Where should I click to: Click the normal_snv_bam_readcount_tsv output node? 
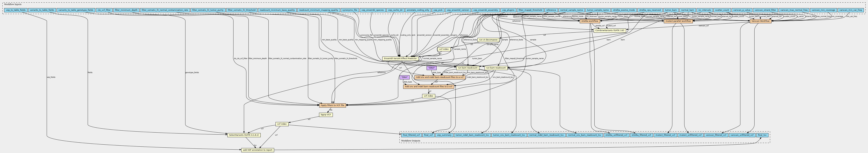point(585,135)
